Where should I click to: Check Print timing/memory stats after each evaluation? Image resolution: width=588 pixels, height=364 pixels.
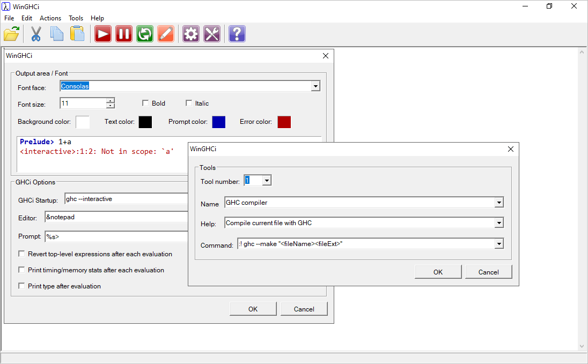[22, 270]
